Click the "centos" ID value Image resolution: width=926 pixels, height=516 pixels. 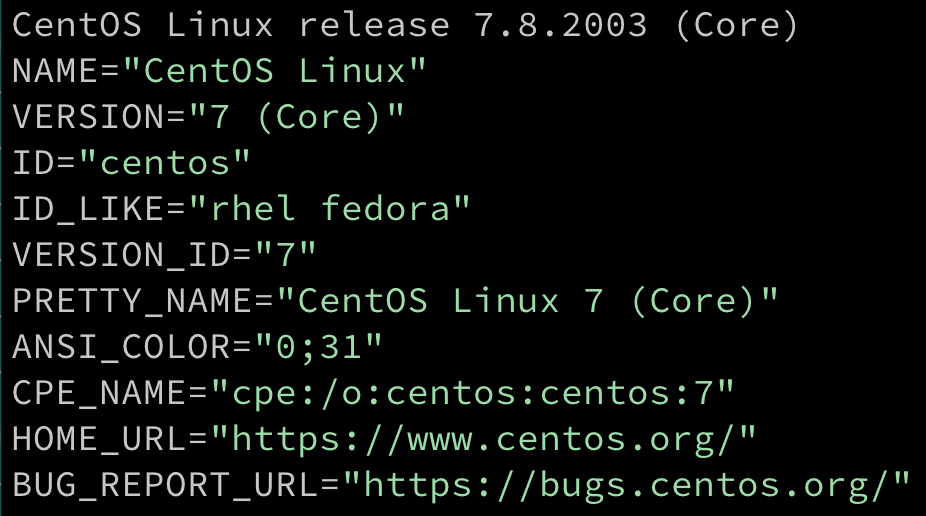(165, 163)
